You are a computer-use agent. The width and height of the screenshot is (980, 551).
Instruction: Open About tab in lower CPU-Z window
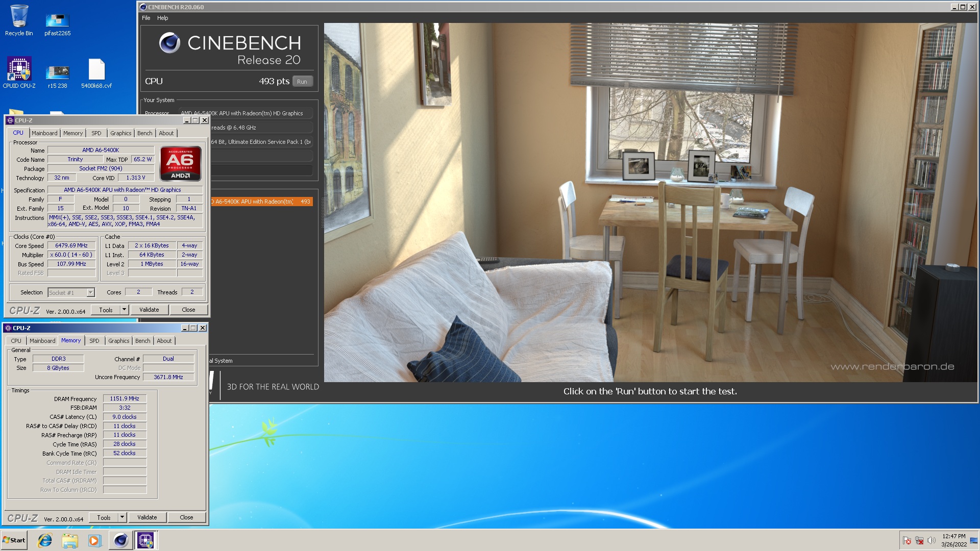164,341
